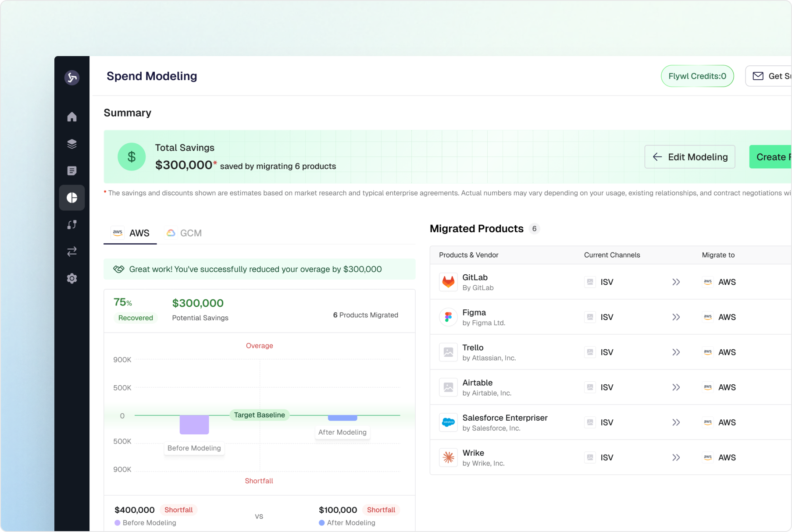Click the ISV channel icon in Figma row
The height and width of the screenshot is (532, 792).
coord(590,317)
